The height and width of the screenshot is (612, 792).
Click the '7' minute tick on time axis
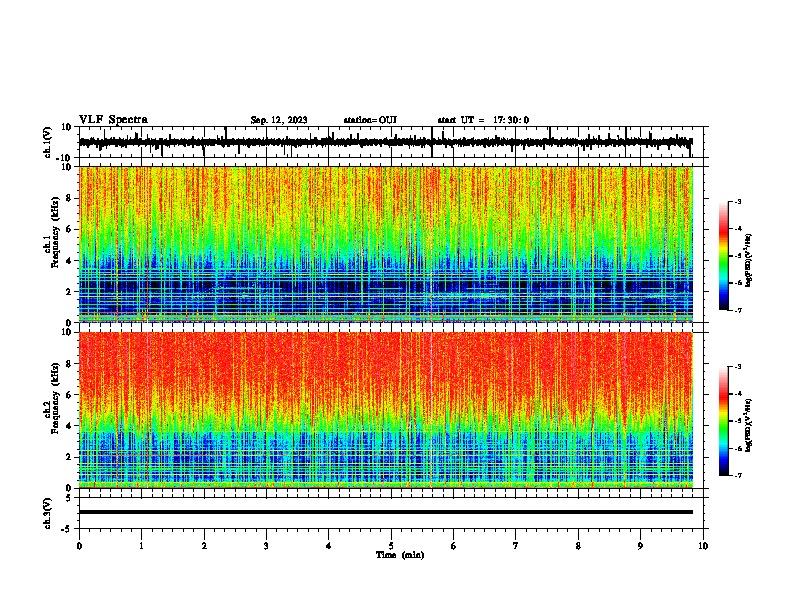point(516,546)
